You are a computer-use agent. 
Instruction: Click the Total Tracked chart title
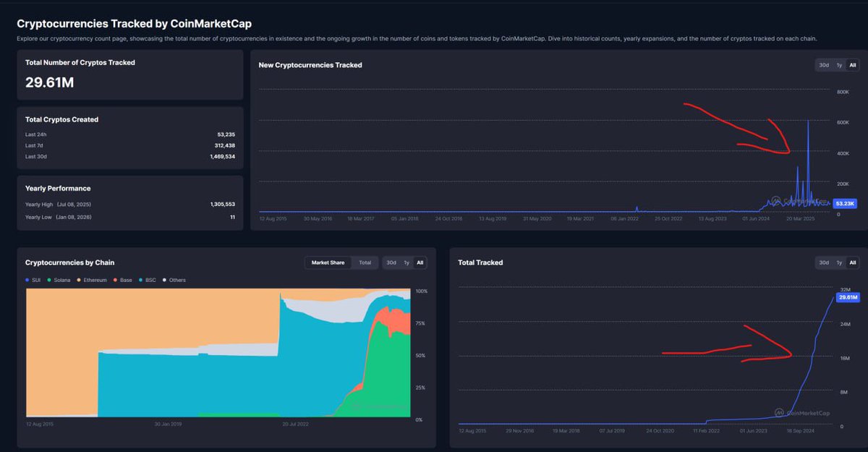point(480,263)
